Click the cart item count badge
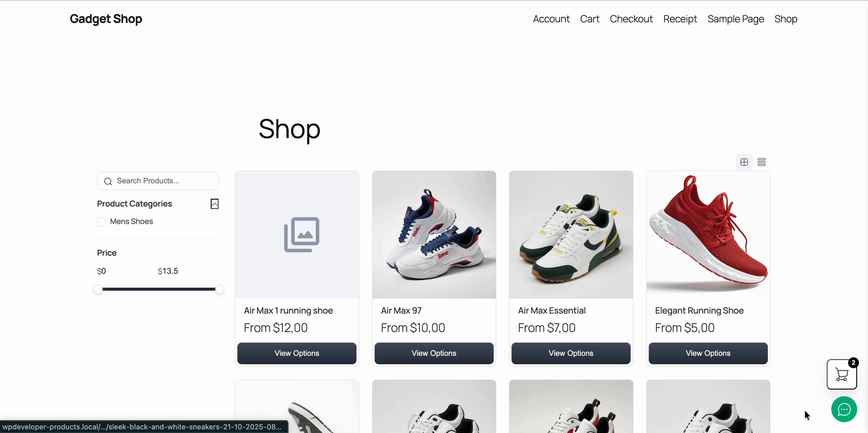The width and height of the screenshot is (868, 433). (x=853, y=362)
